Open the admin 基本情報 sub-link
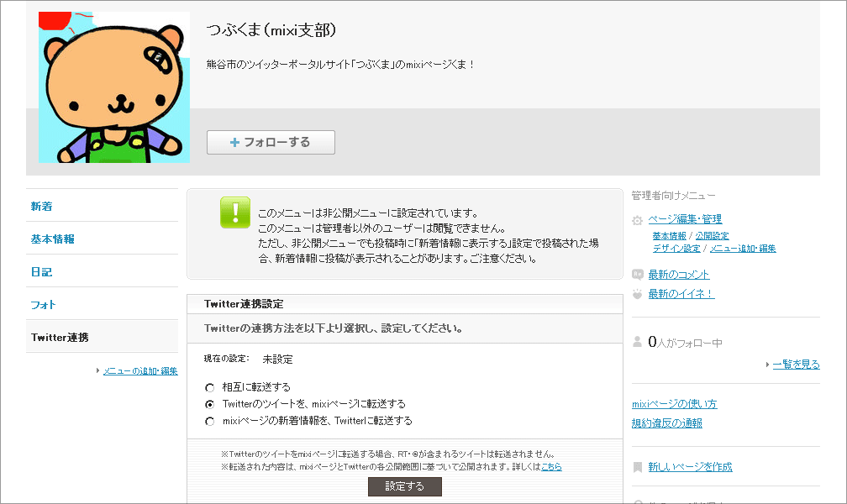This screenshot has height=504, width=847. pos(669,235)
